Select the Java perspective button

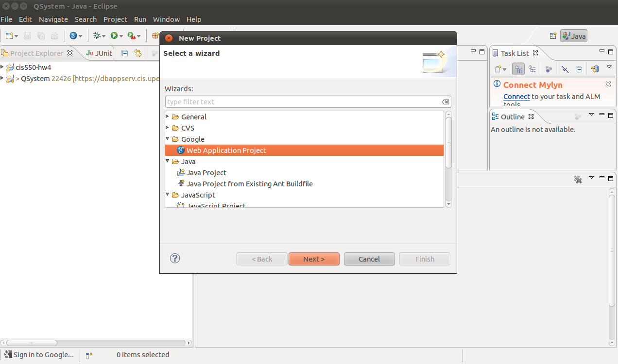(x=574, y=36)
